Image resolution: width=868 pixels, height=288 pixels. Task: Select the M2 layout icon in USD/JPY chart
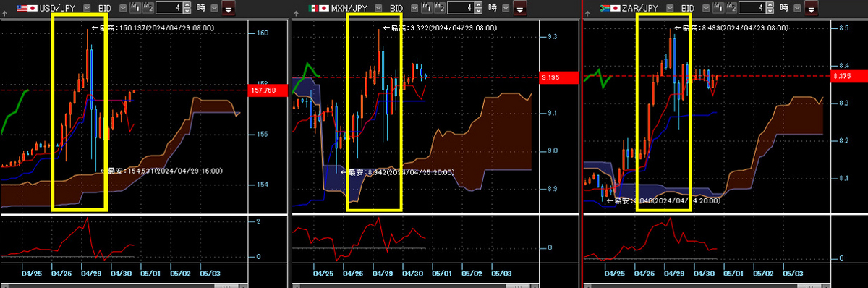pyautogui.click(x=148, y=8)
